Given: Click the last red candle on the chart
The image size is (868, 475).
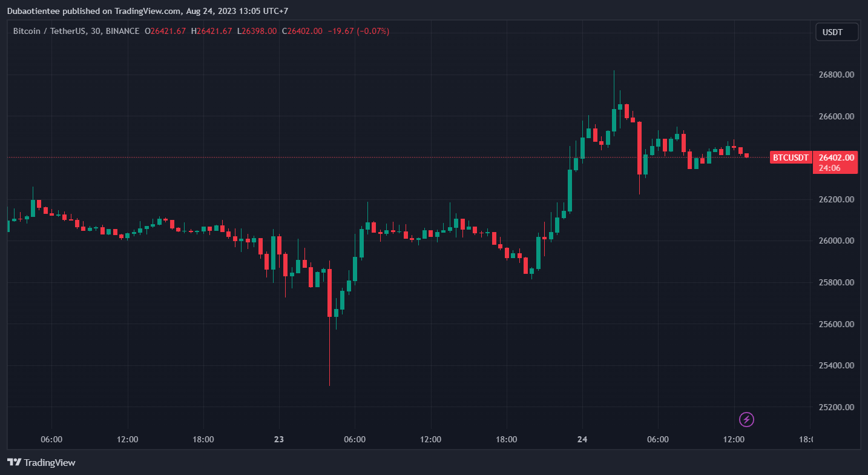Looking at the screenshot, I should [746, 156].
